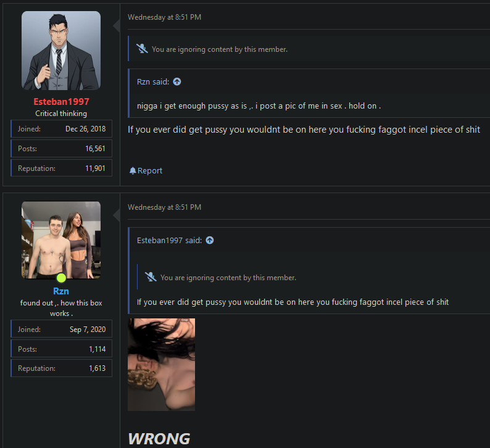Viewport: 490px width, 448px height.
Task: Click the timestamp on Rzn's post
Action: coord(164,207)
